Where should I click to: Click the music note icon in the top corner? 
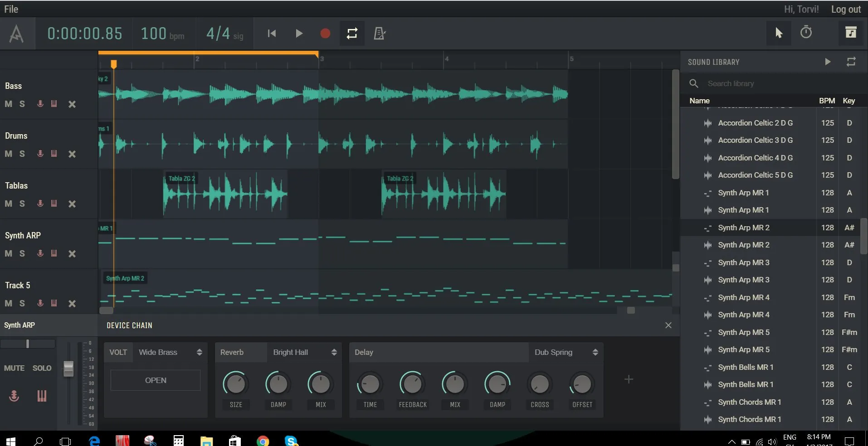pos(852,33)
